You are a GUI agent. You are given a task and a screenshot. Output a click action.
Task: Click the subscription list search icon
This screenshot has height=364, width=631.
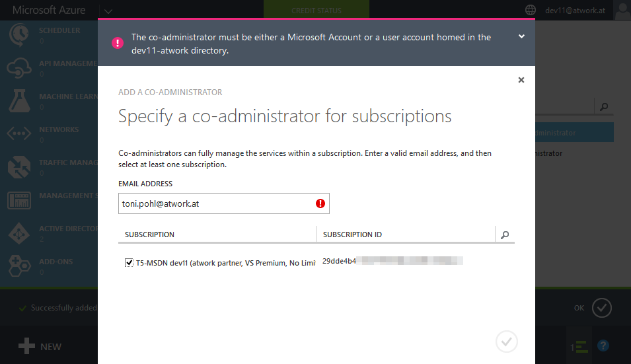coord(505,235)
